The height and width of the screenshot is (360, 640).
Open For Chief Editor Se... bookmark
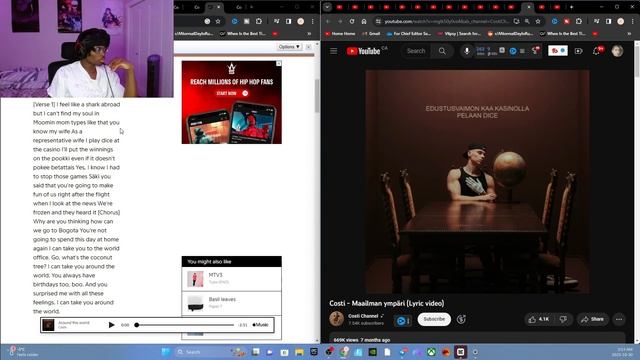(409, 33)
